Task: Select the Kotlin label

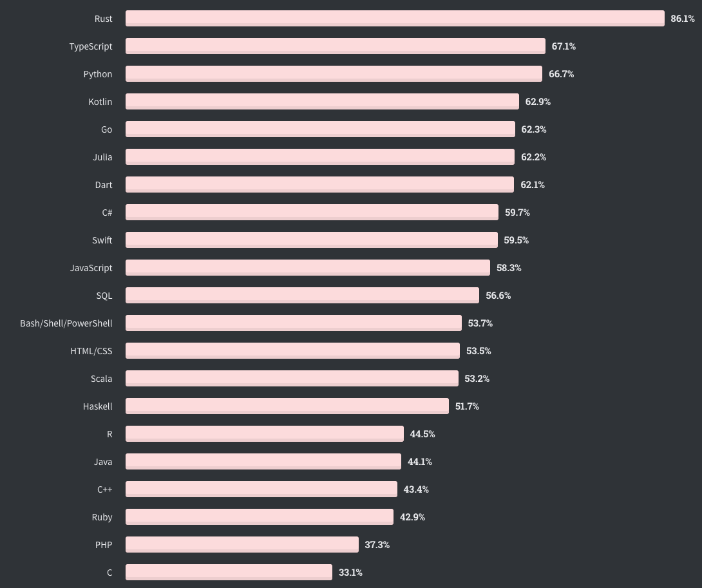Action: tap(100, 102)
